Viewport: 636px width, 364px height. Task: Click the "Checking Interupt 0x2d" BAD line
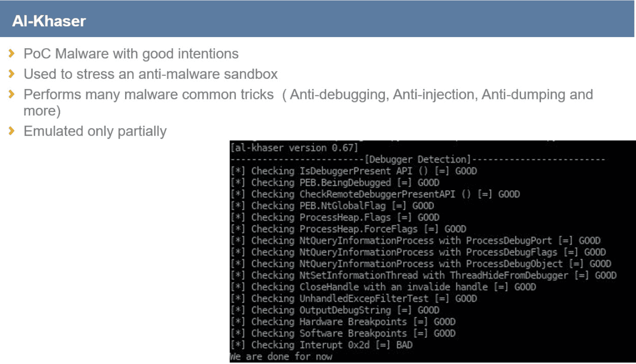[x=321, y=345]
